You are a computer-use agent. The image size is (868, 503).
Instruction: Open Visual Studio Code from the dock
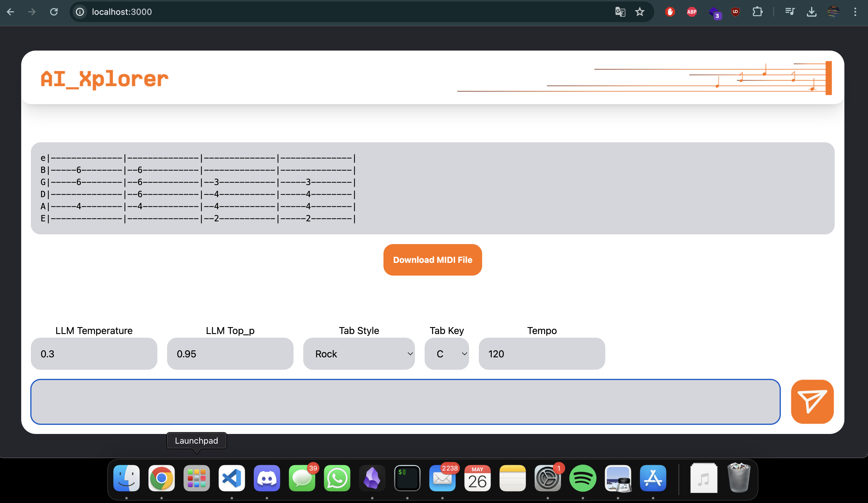point(232,478)
